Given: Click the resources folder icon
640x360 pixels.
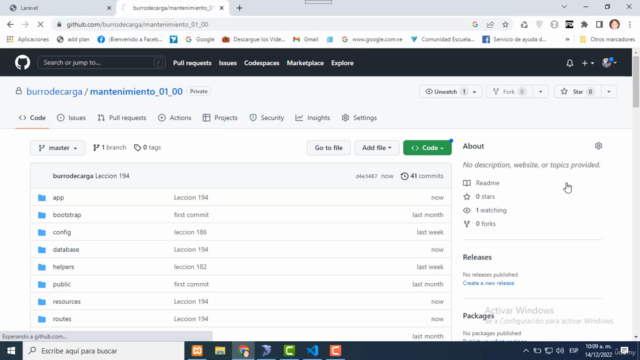Looking at the screenshot, I should [x=42, y=302].
